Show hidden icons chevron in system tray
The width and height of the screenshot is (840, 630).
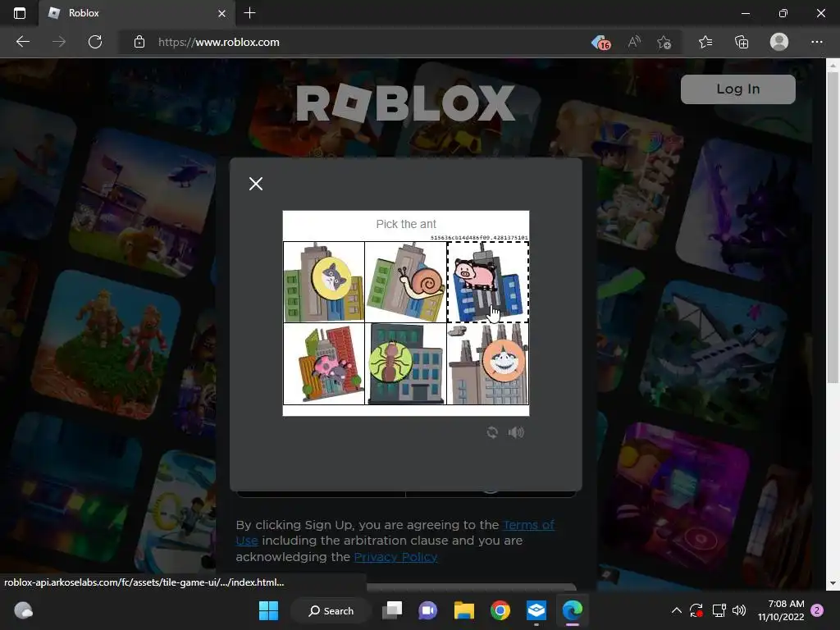click(676, 610)
